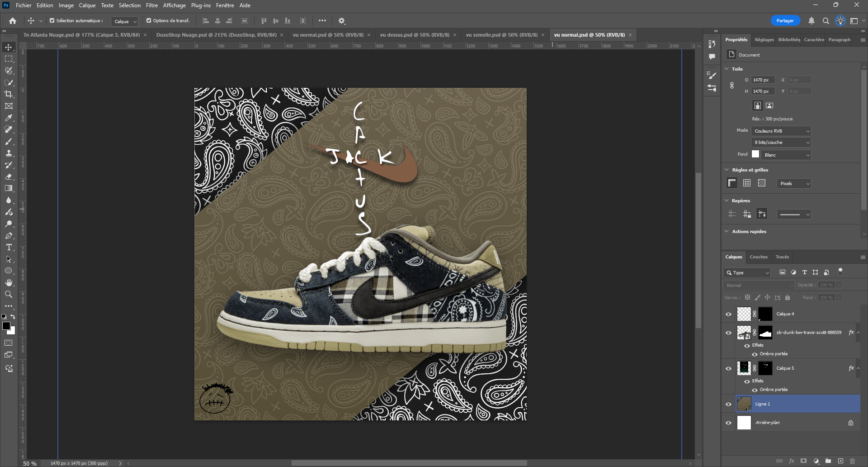The image size is (868, 467).
Task: Hide the Arrière-plan layer
Action: [x=728, y=423]
